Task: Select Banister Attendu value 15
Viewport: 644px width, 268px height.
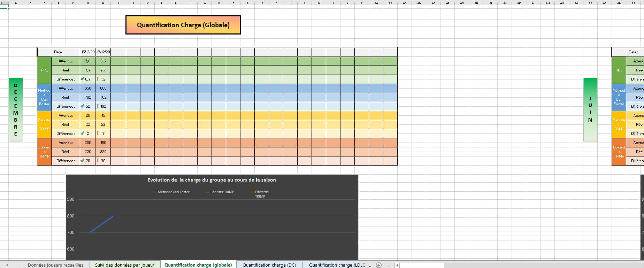Action: (x=103, y=115)
